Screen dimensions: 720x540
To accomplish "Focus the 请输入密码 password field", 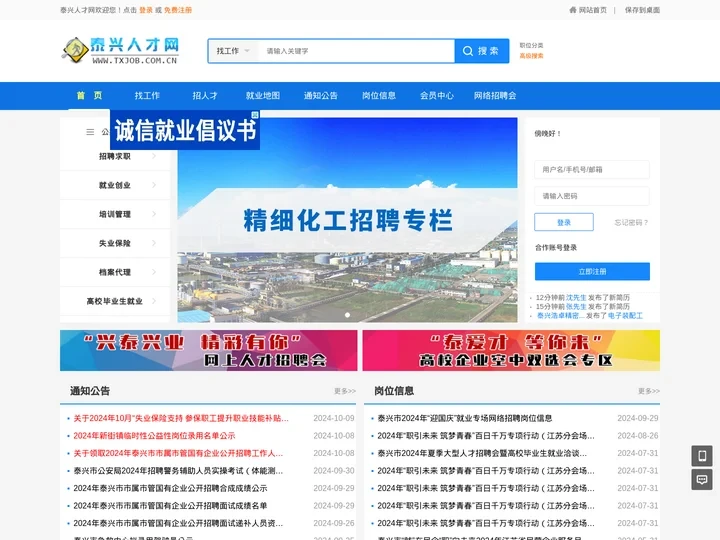I will (x=592, y=196).
